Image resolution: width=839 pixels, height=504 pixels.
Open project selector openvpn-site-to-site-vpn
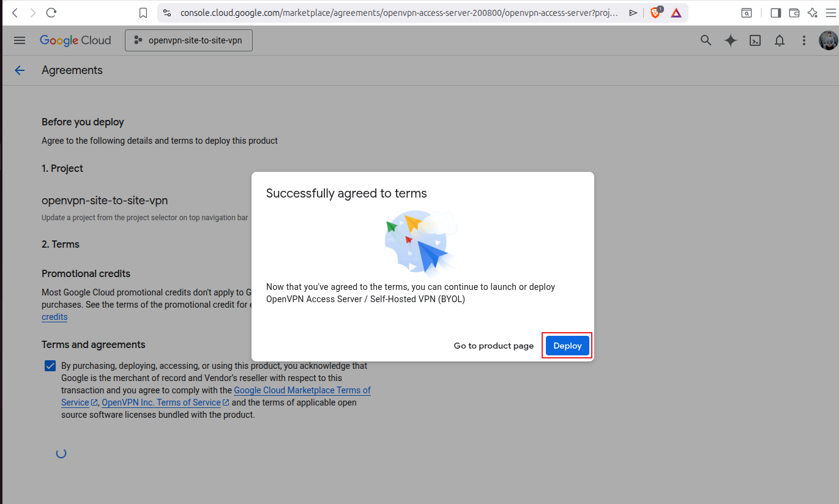pos(188,40)
